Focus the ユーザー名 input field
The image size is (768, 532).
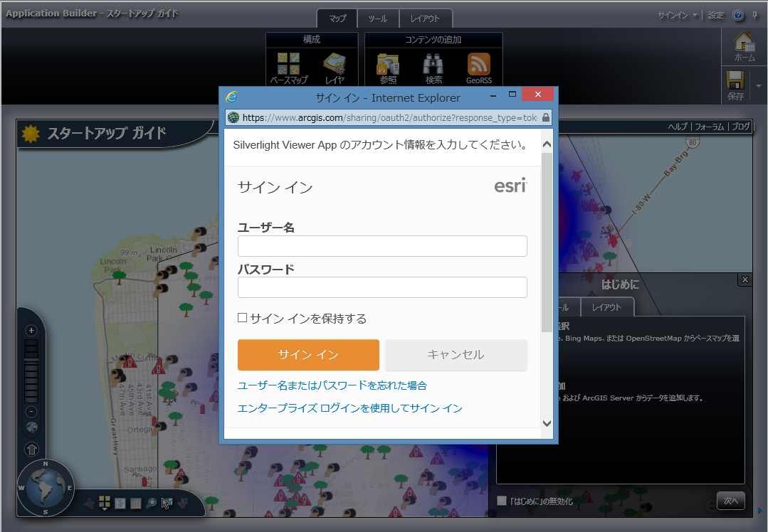(382, 246)
